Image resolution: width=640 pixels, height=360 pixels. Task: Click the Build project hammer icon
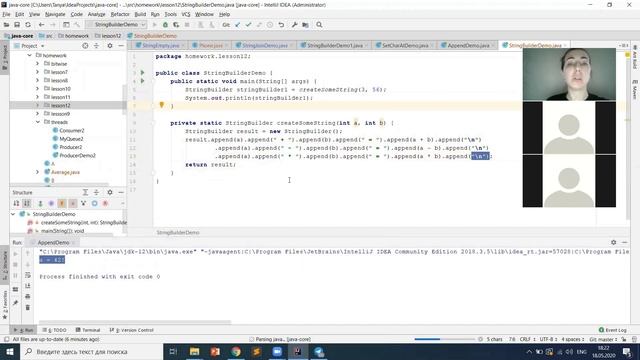coord(77,25)
